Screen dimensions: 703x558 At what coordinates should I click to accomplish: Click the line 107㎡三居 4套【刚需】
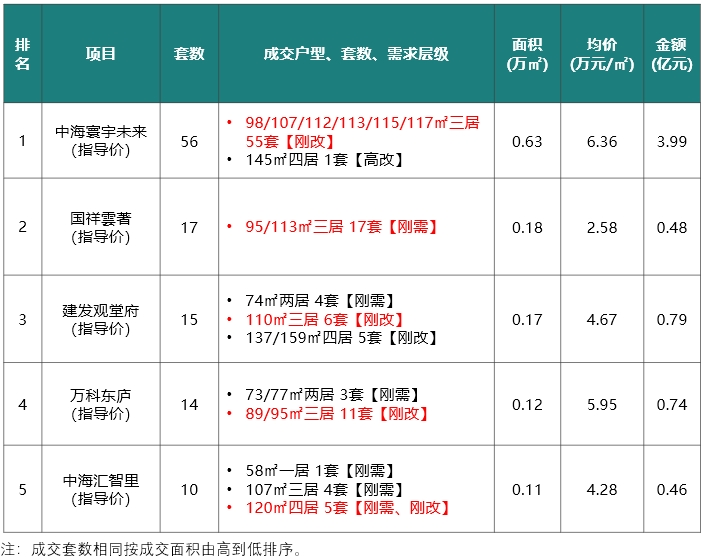click(x=325, y=489)
